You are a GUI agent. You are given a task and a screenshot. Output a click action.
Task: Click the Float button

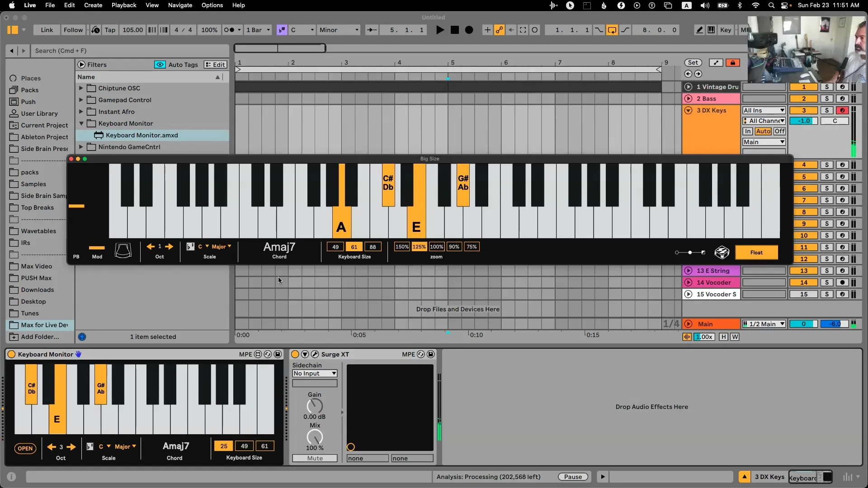point(756,253)
